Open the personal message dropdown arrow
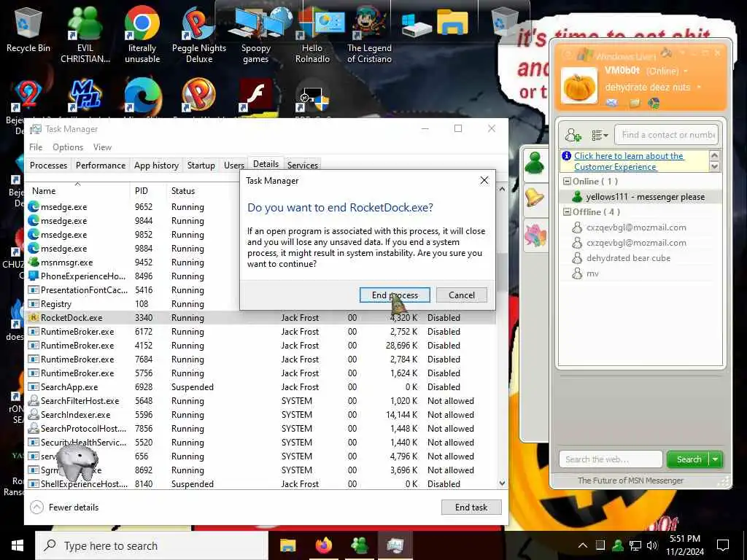747x560 pixels. click(x=699, y=87)
